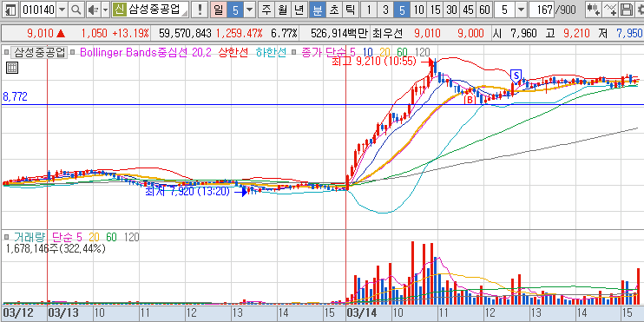644x322 pixels.
Task: Open the stock search magnifier icon
Action: tap(76, 10)
